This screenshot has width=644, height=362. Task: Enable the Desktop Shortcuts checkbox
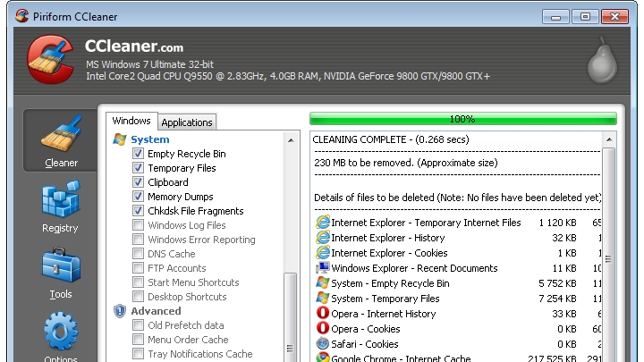(138, 297)
